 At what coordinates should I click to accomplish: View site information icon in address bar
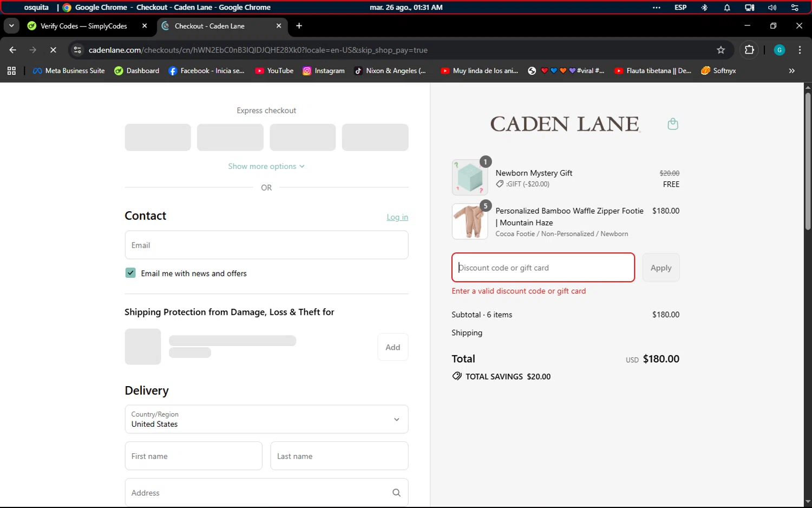point(77,50)
